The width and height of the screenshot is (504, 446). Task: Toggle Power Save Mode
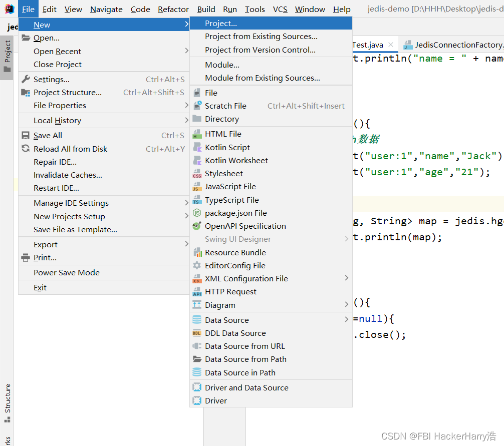[104, 273]
